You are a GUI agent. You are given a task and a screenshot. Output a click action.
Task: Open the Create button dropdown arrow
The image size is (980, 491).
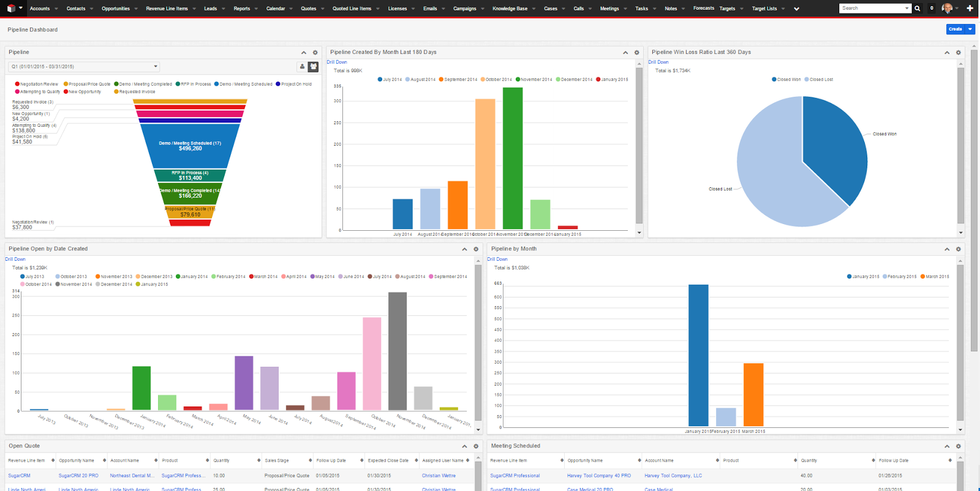[x=970, y=29]
